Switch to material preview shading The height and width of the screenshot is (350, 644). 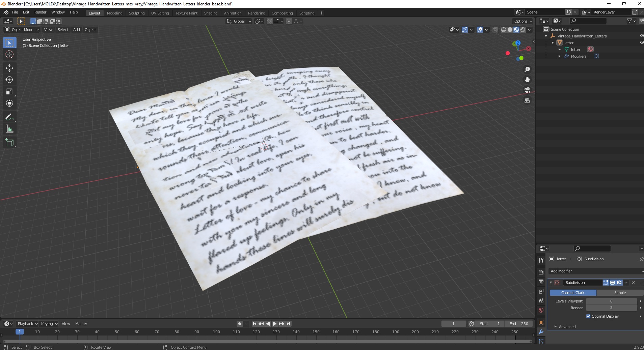click(516, 30)
